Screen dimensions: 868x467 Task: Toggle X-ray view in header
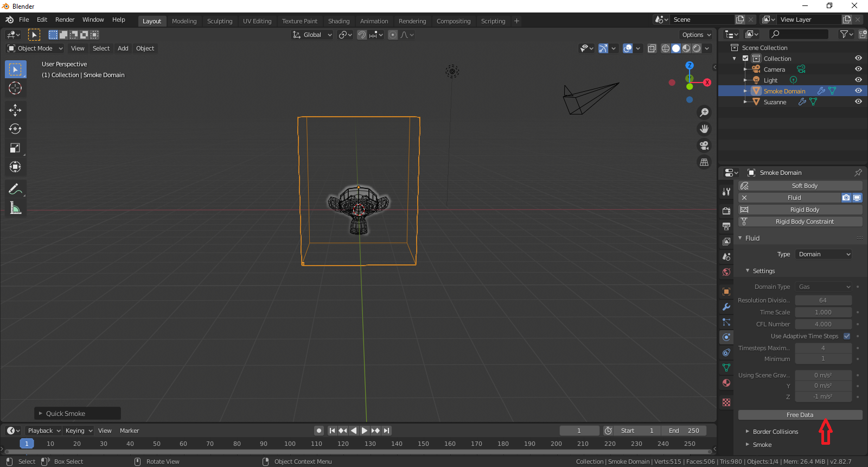[x=652, y=48]
